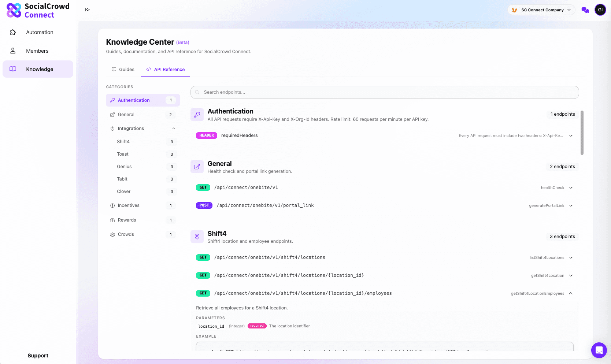Select the Integrations category label
The image size is (611, 364).
pos(131,129)
